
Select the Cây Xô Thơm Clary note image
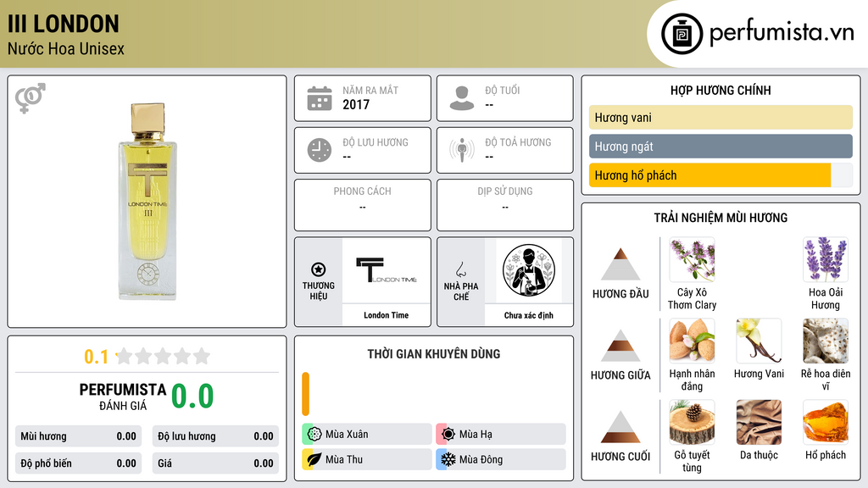click(x=692, y=259)
